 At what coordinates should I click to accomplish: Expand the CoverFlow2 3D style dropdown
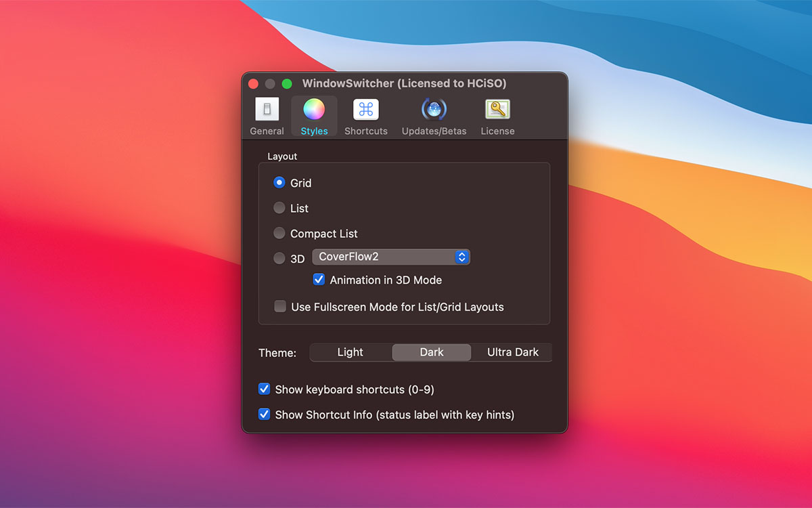coord(391,257)
